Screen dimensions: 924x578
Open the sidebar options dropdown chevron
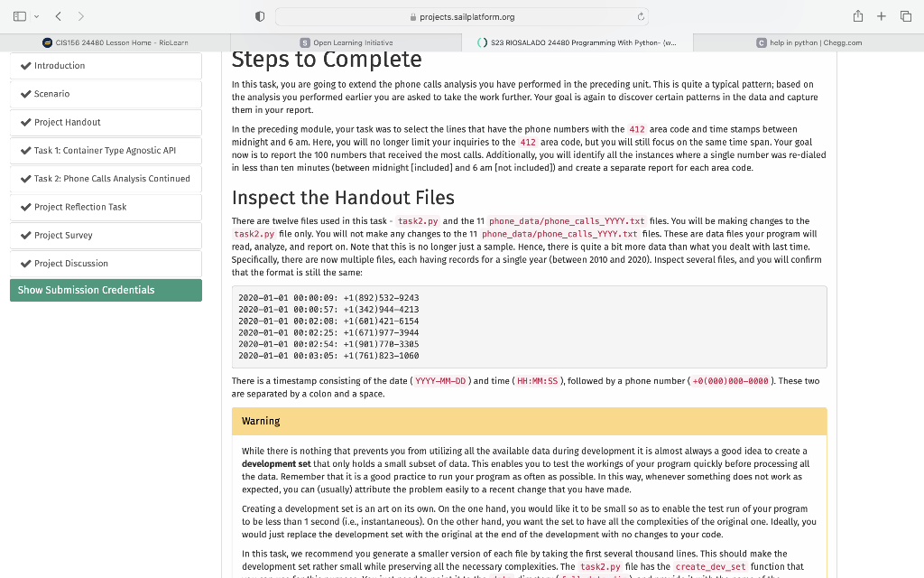point(37,15)
